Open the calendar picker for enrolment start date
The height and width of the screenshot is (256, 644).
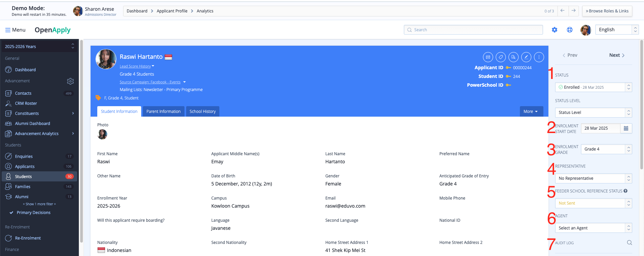626,128
